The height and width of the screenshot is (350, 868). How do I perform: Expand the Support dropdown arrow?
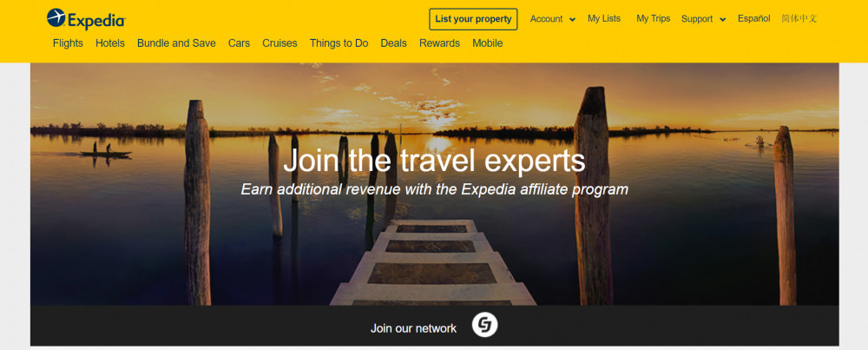(723, 20)
